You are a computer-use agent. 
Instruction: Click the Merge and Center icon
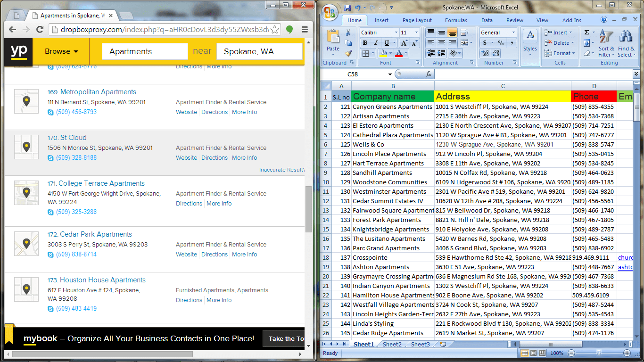pos(464,43)
